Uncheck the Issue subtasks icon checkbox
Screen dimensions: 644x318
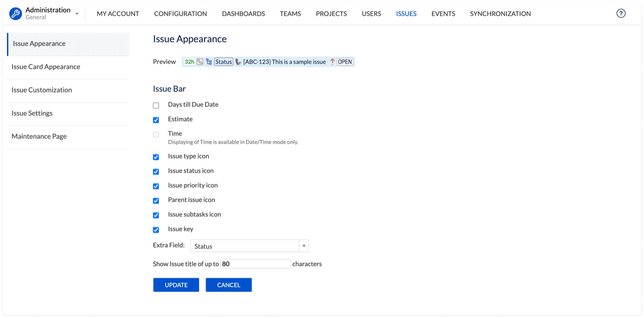point(156,215)
